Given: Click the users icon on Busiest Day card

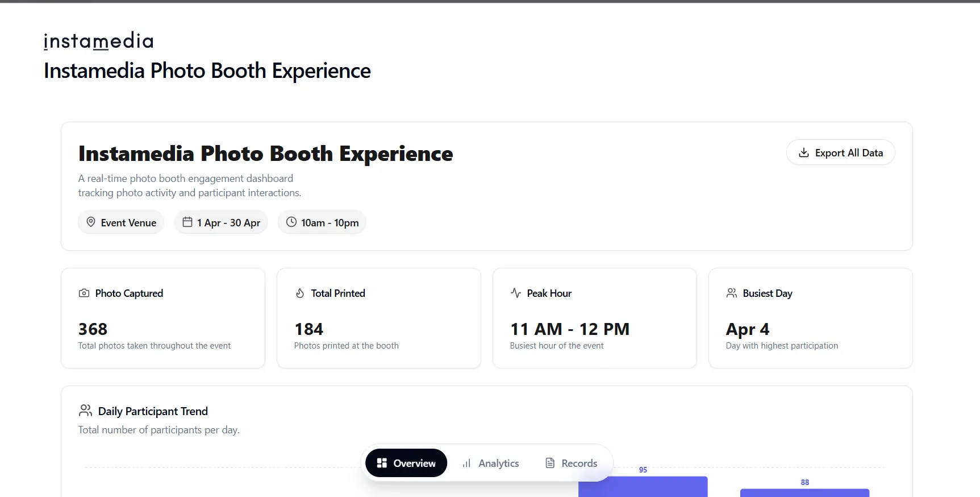Looking at the screenshot, I should pyautogui.click(x=732, y=293).
